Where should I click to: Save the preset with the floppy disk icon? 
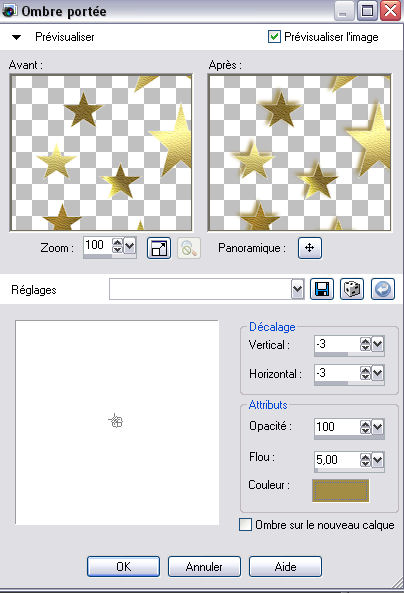coord(322,289)
